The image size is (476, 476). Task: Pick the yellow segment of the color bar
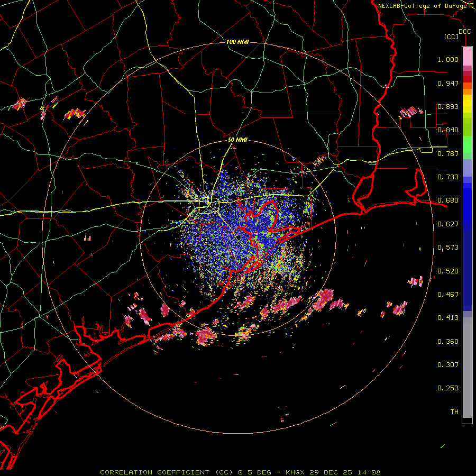[467, 104]
